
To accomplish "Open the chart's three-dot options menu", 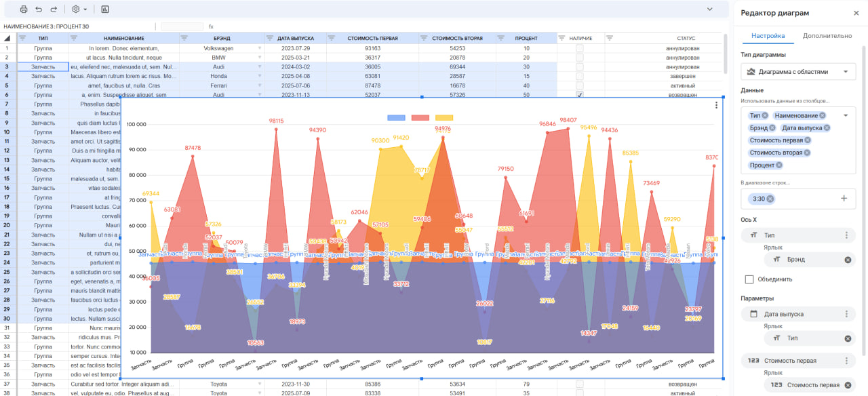I will click(716, 105).
